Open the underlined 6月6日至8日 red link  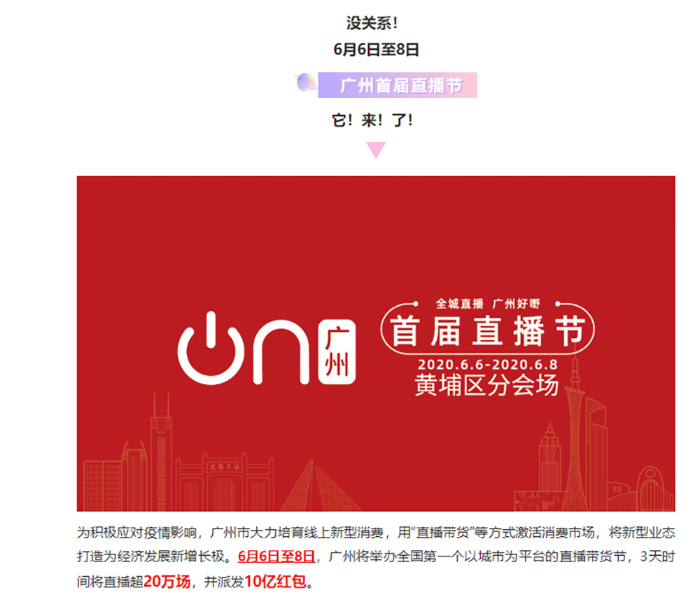click(276, 556)
